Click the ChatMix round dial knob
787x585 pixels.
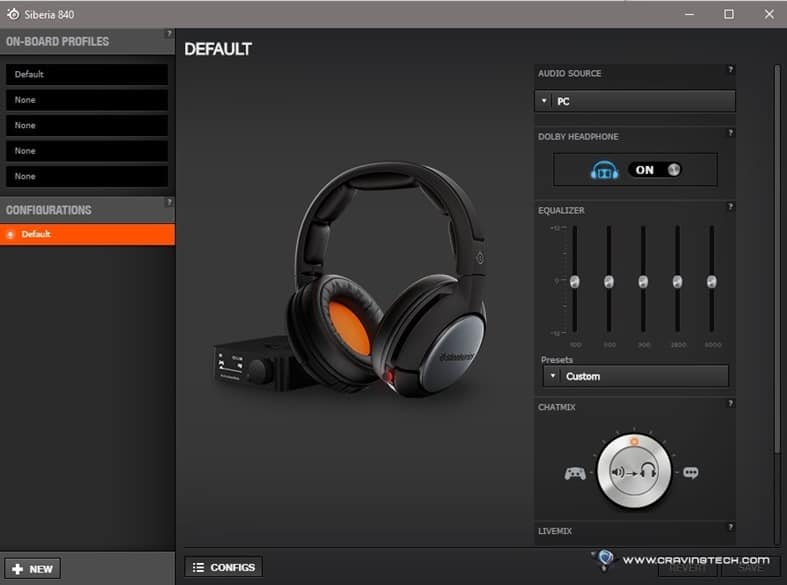(x=634, y=472)
